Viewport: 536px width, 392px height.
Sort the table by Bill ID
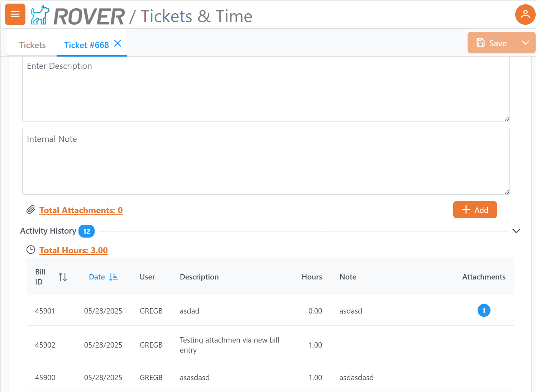click(x=63, y=277)
